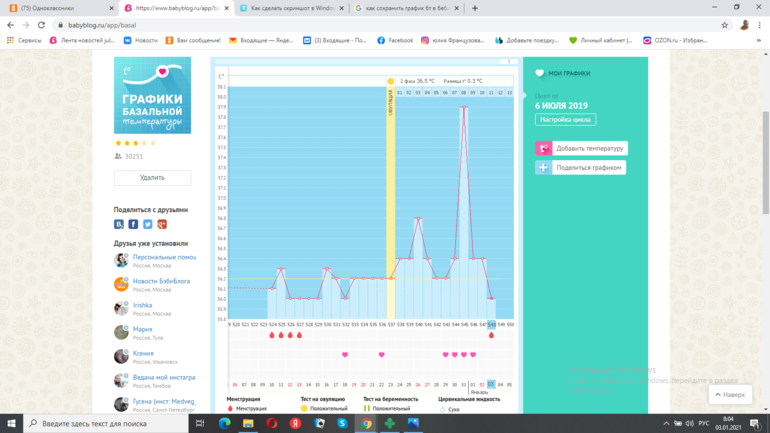Image resolution: width=770 pixels, height=433 pixels.
Task: Share via the Facebook icon
Action: pos(133,225)
